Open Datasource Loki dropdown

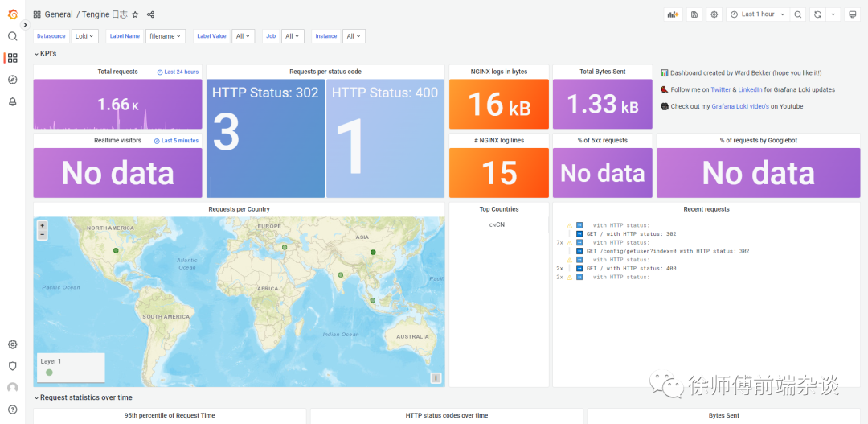84,36
